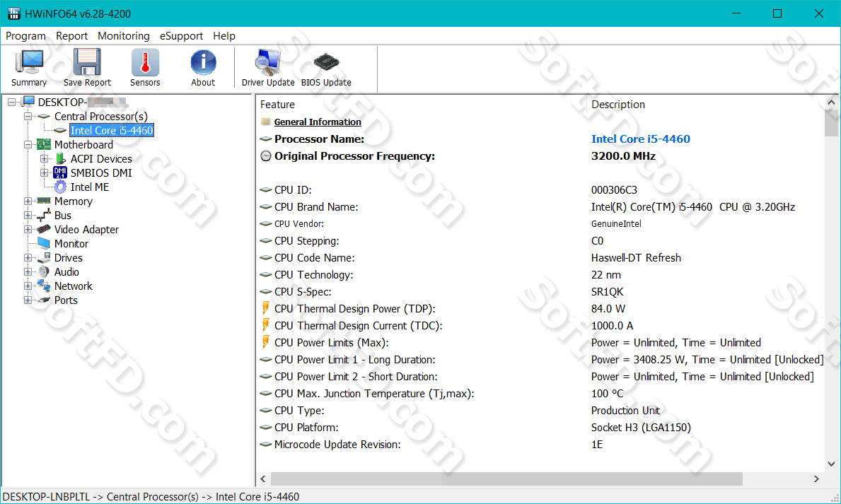
Task: Click the CPU Platform row label
Action: [x=306, y=428]
